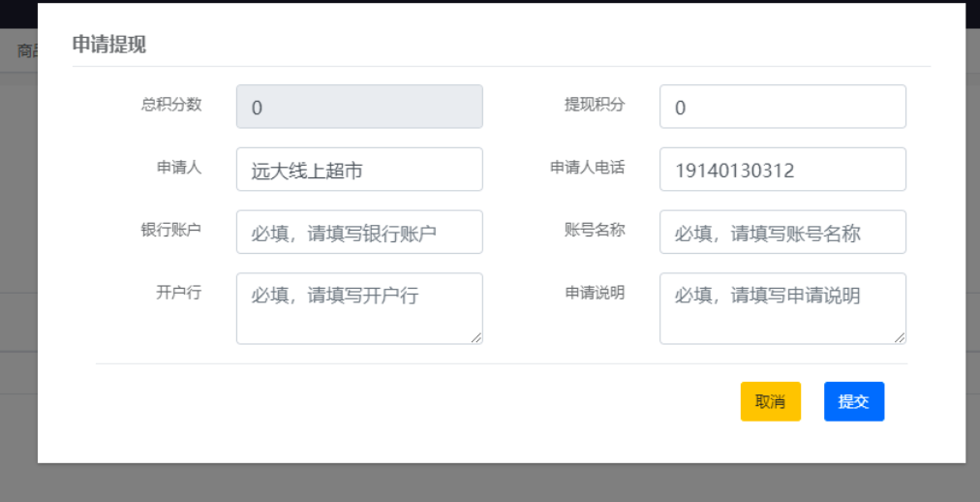The image size is (980, 502).
Task: Focus the 提现积分 input field
Action: point(782,107)
